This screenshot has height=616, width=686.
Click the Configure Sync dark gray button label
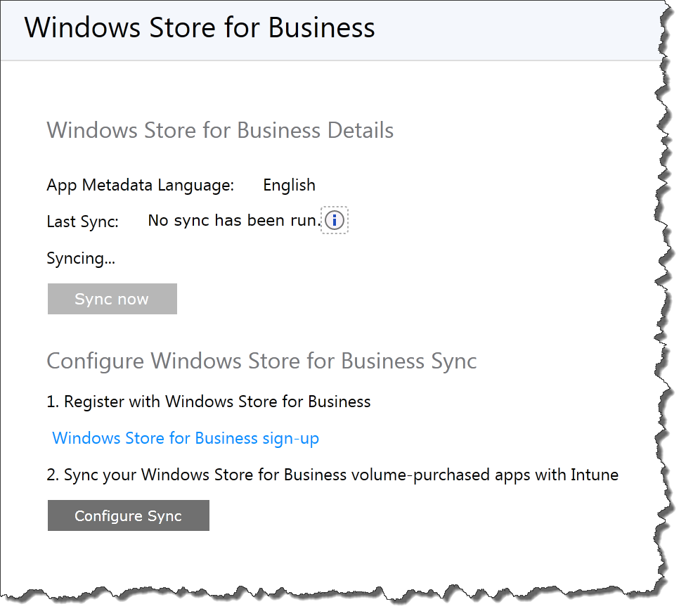(128, 515)
